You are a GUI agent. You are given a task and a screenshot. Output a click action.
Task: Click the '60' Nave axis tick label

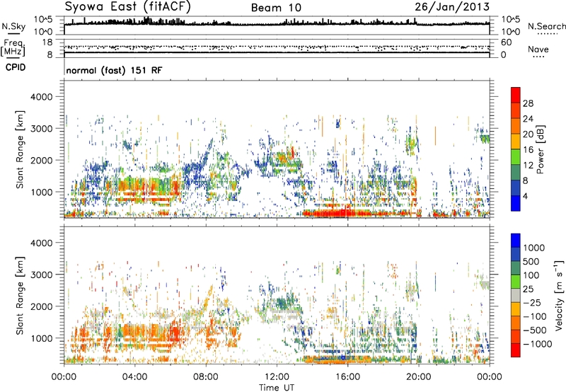[507, 42]
